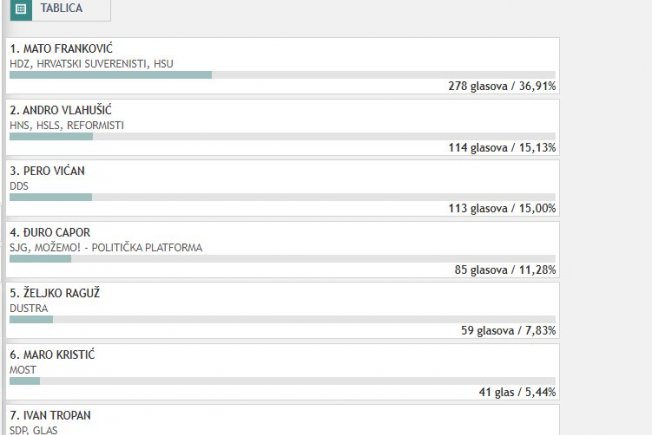The image size is (652, 435).
Task: Click Željko Raguž's vote progress bar
Action: click(282, 319)
